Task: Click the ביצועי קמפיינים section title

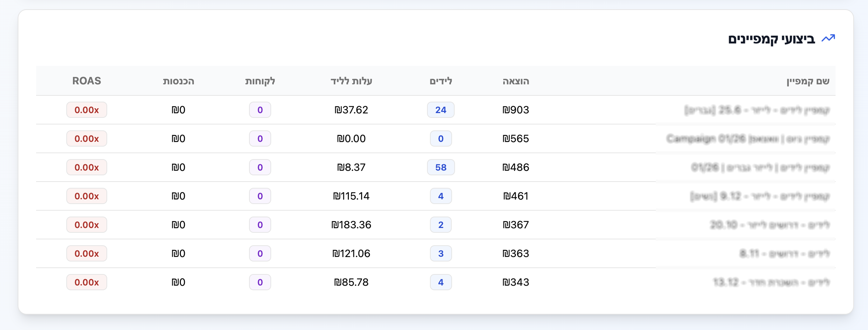Action: click(x=771, y=39)
